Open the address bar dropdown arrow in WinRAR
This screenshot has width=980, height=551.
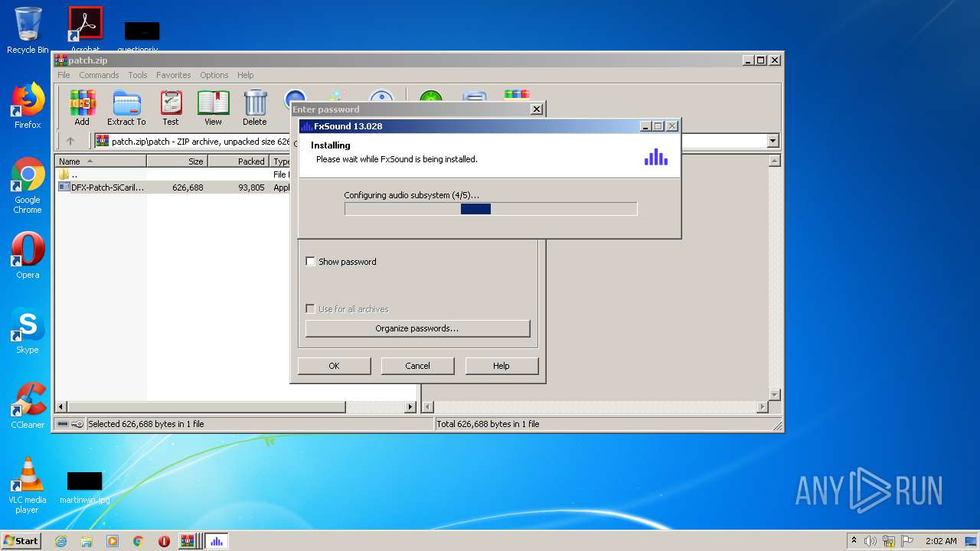(773, 141)
